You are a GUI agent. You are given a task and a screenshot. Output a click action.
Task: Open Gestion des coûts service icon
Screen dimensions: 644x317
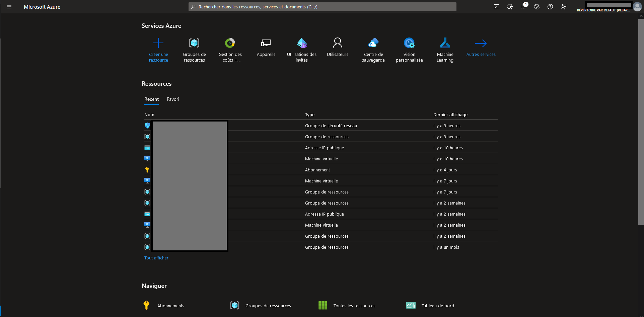click(230, 43)
